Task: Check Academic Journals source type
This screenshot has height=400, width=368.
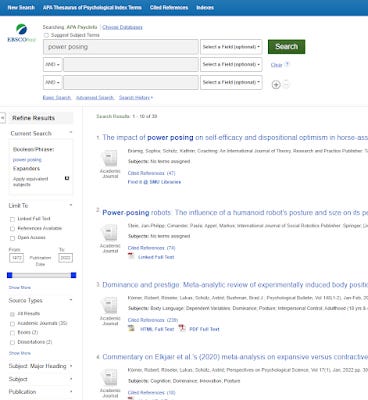Action: click(12, 324)
